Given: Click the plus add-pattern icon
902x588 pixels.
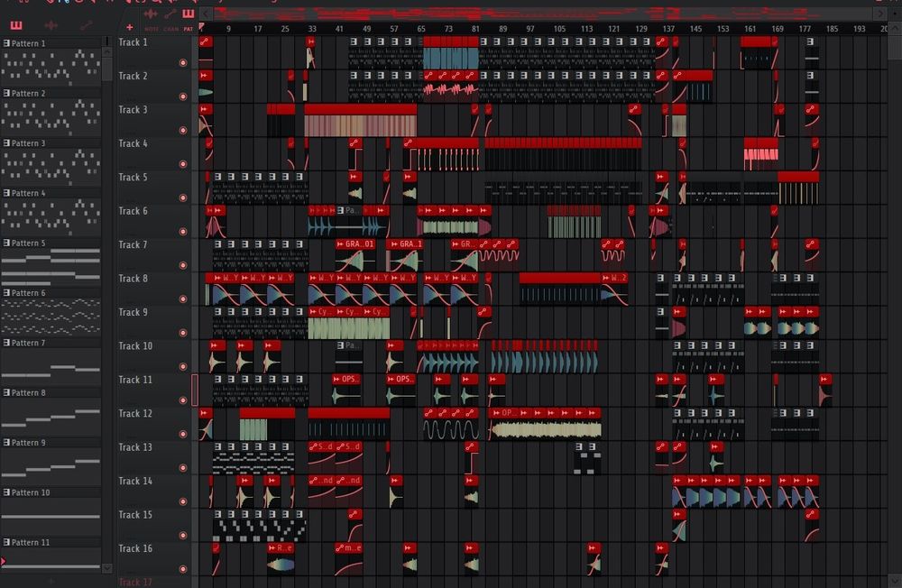Looking at the screenshot, I should pyautogui.click(x=129, y=27).
